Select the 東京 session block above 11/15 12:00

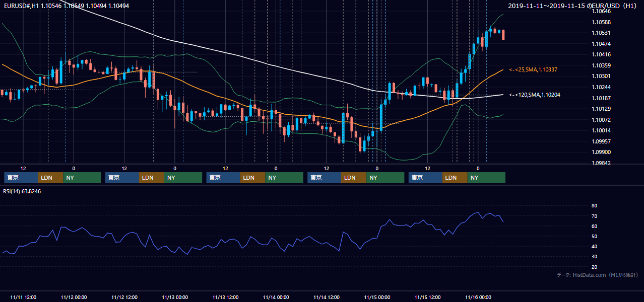[x=426, y=178]
